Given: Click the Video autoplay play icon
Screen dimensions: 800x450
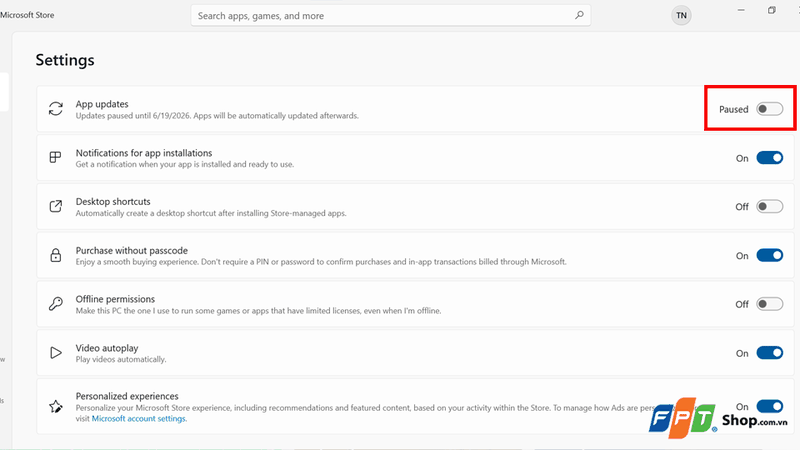Looking at the screenshot, I should pyautogui.click(x=56, y=353).
